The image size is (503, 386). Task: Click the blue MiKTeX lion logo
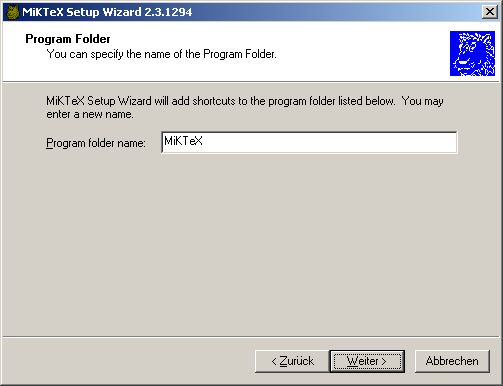click(x=472, y=53)
